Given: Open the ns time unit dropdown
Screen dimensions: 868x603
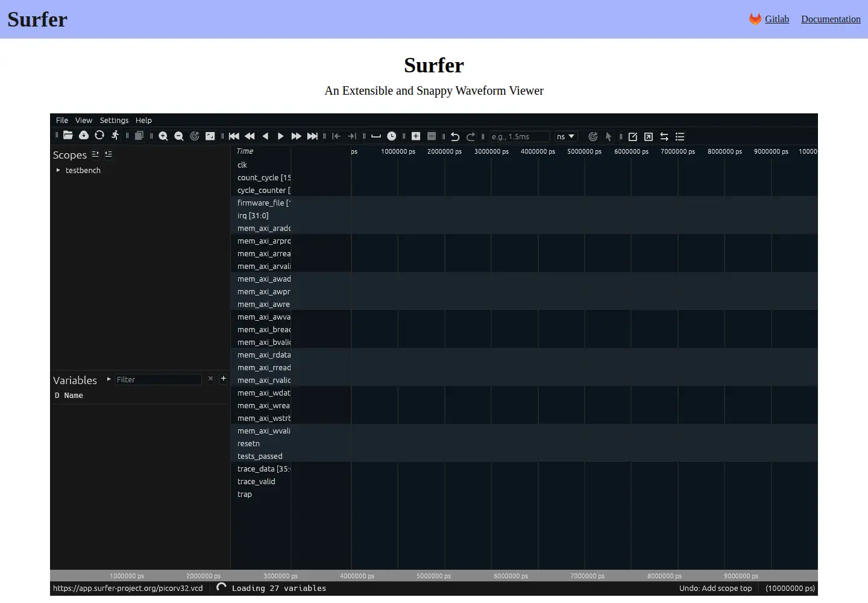Looking at the screenshot, I should pos(566,137).
